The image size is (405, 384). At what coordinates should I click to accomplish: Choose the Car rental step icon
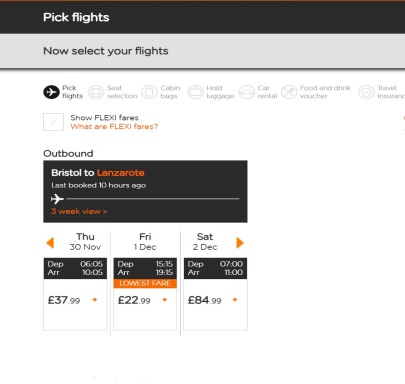click(247, 92)
